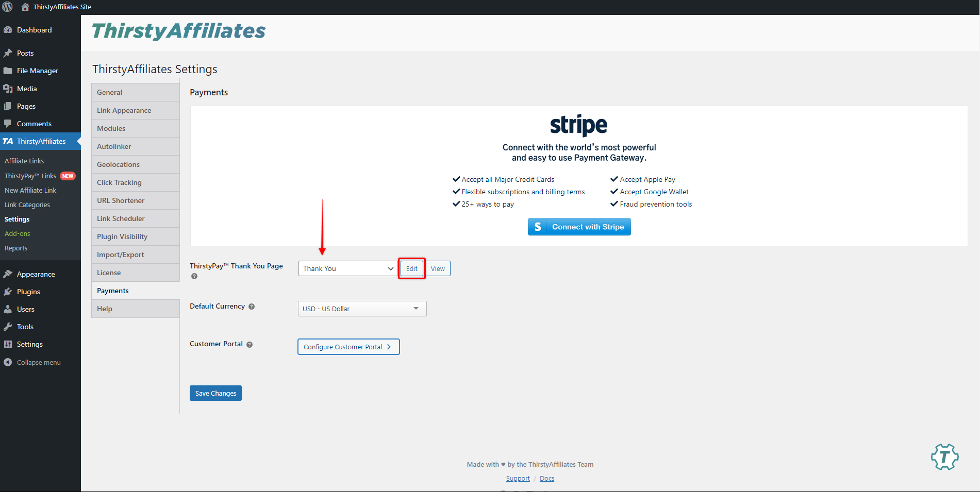The height and width of the screenshot is (492, 980).
Task: Open the USD - US Dollar currency dropdown
Action: [362, 309]
